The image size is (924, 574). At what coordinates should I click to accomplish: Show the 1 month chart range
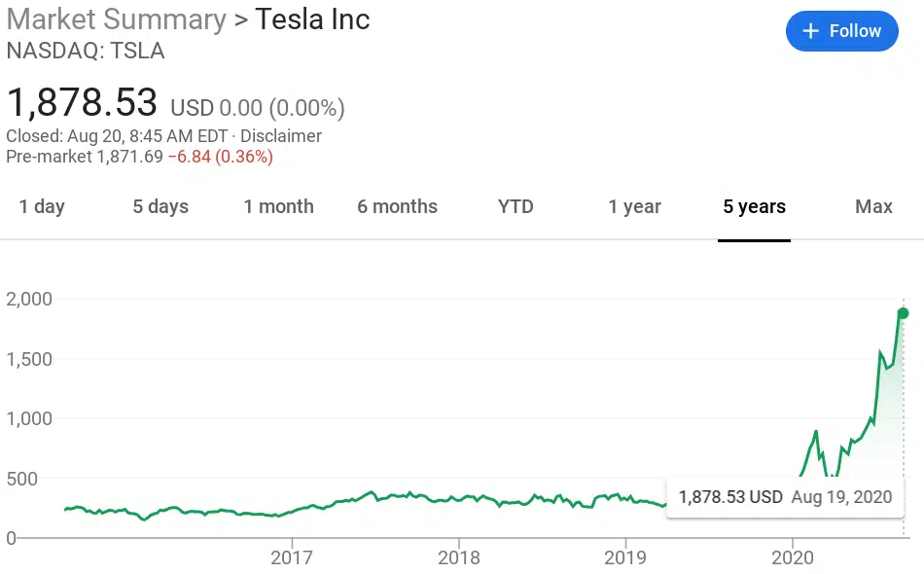[x=278, y=206]
